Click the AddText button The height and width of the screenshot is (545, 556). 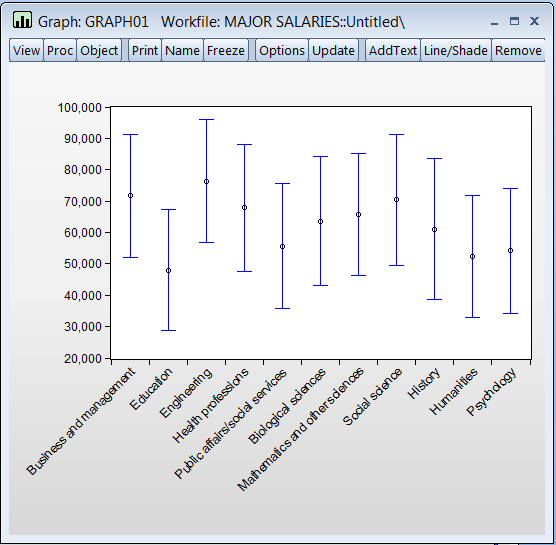[393, 50]
